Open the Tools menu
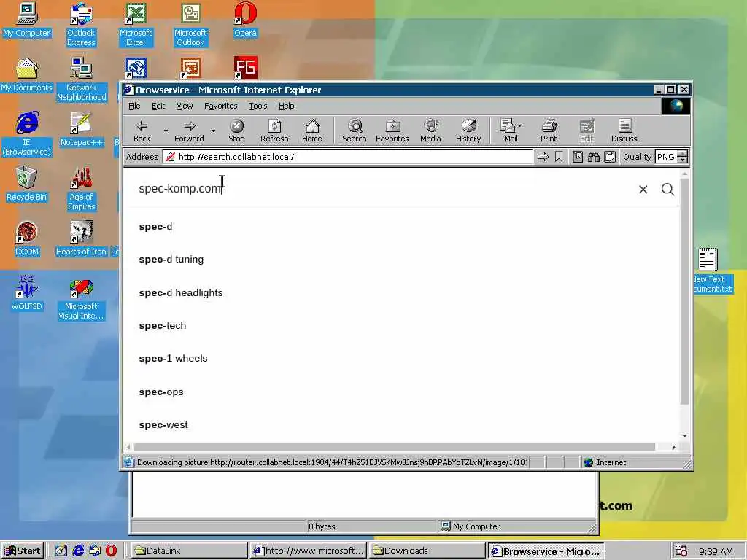This screenshot has width=747, height=560. point(258,106)
